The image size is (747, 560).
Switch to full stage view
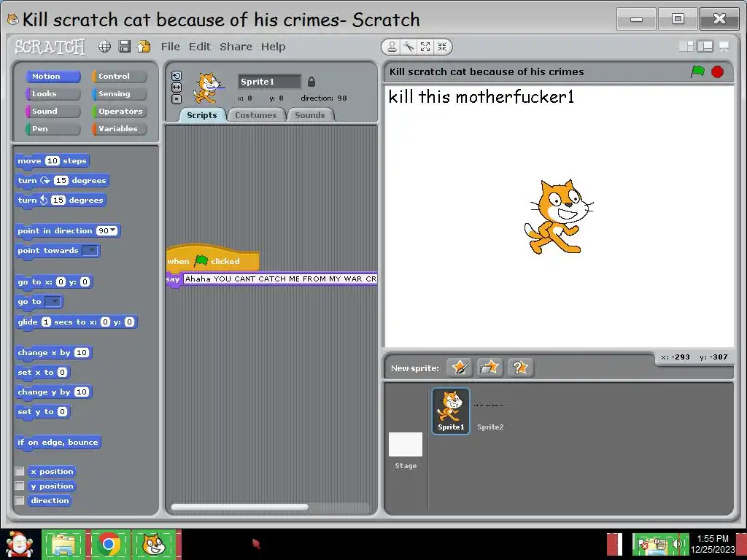[x=705, y=46]
